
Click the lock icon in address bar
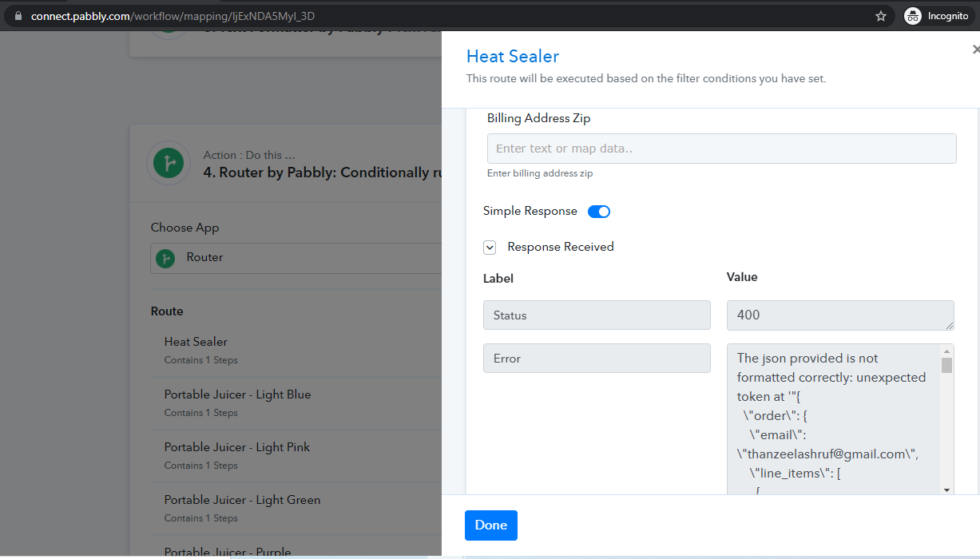tap(19, 16)
